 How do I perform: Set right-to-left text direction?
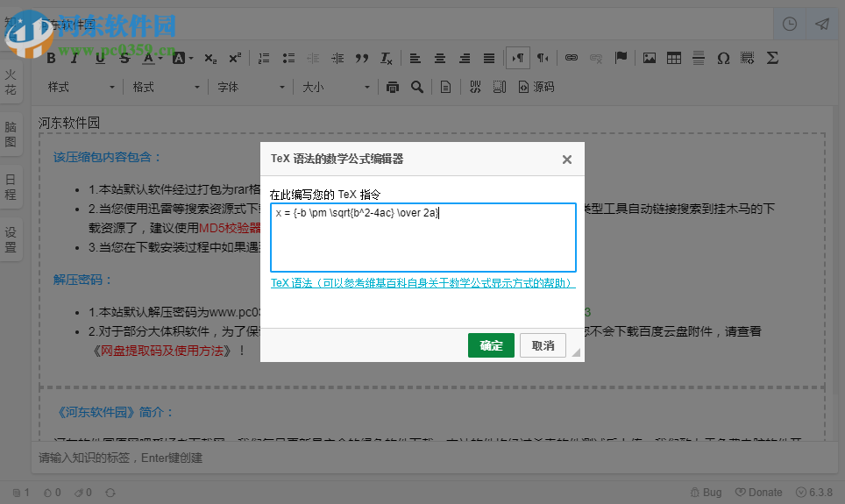(x=543, y=58)
